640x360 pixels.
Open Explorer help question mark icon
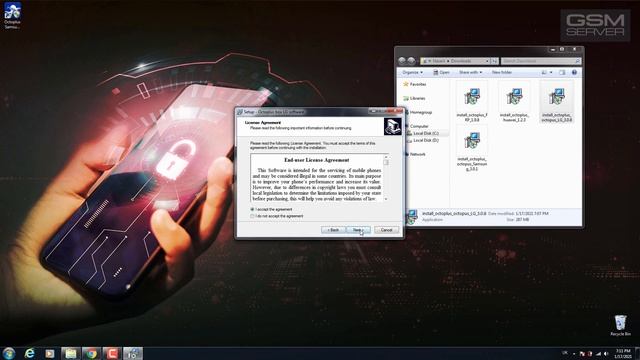click(574, 72)
